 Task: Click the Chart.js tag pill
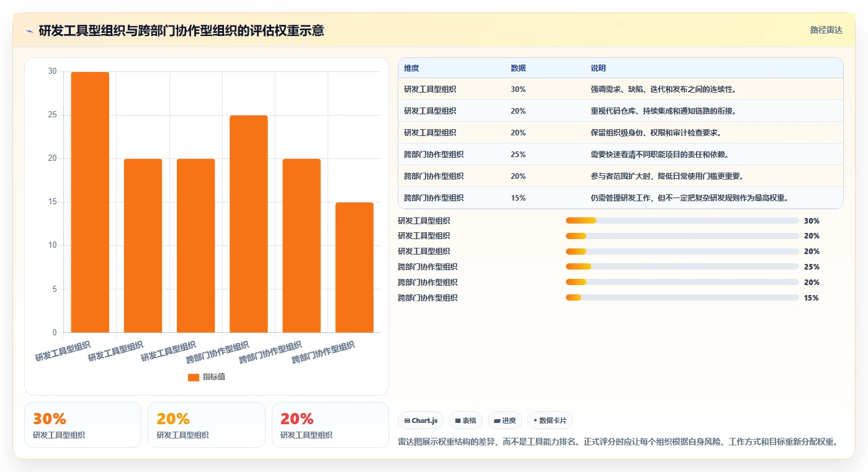click(421, 420)
